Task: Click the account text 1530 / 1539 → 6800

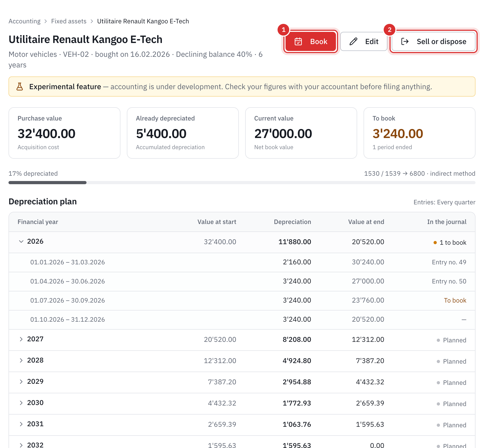Action: coord(394,174)
